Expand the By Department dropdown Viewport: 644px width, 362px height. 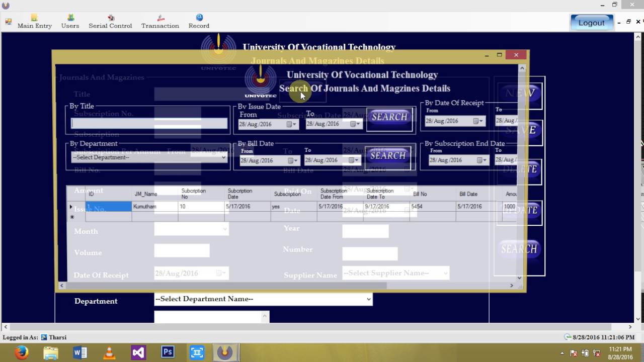pos(223,157)
